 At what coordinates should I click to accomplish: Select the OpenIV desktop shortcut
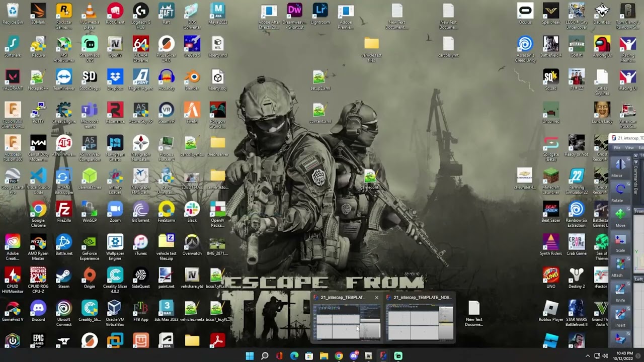115,47
